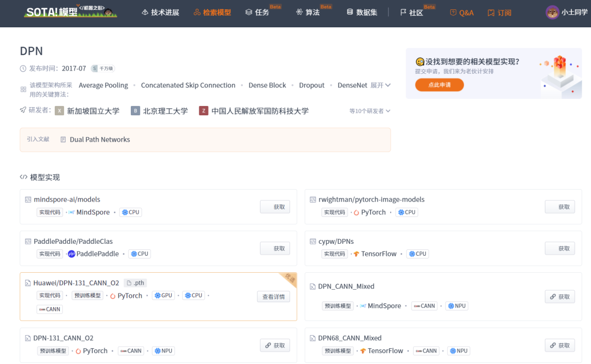The image size is (591, 364).
Task: Open the 算法 Beta menu
Action: 308,13
